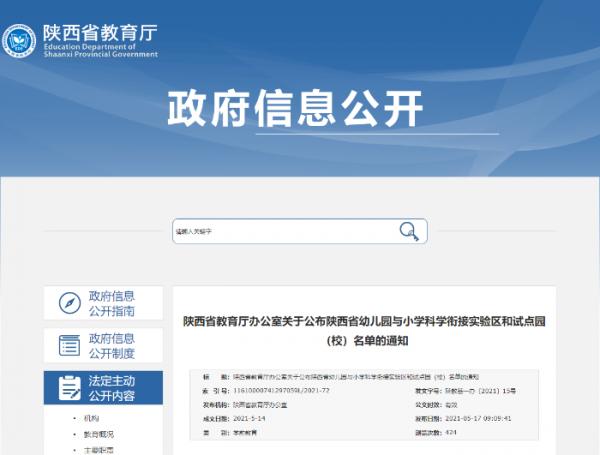This screenshot has width=600, height=455.
Task: Open 政府信息公开制度 sidebar menu item
Action: (103, 345)
